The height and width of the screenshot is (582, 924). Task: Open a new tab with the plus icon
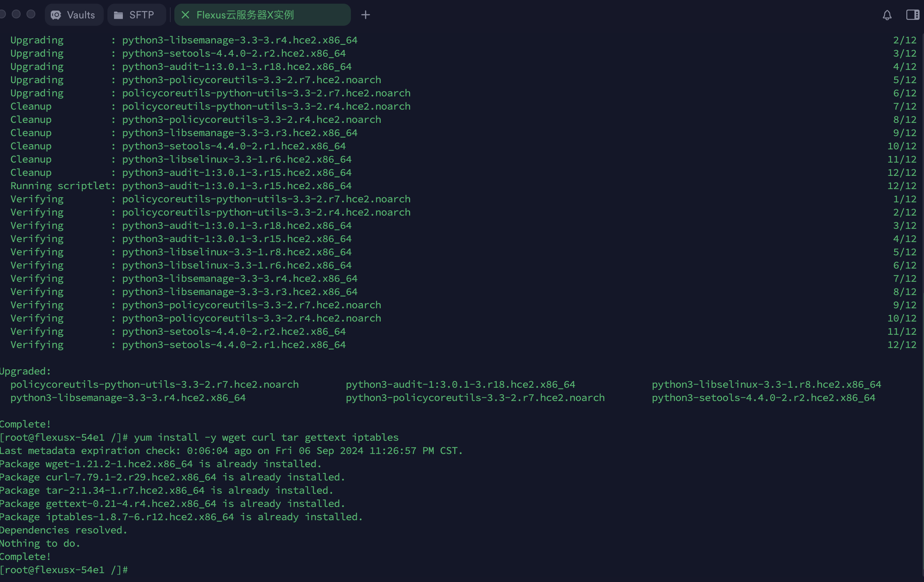(365, 15)
